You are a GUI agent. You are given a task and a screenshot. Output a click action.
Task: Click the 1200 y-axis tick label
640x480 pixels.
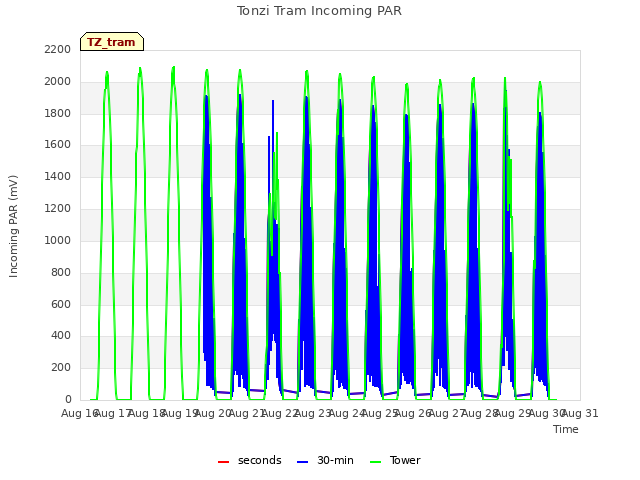click(x=58, y=208)
